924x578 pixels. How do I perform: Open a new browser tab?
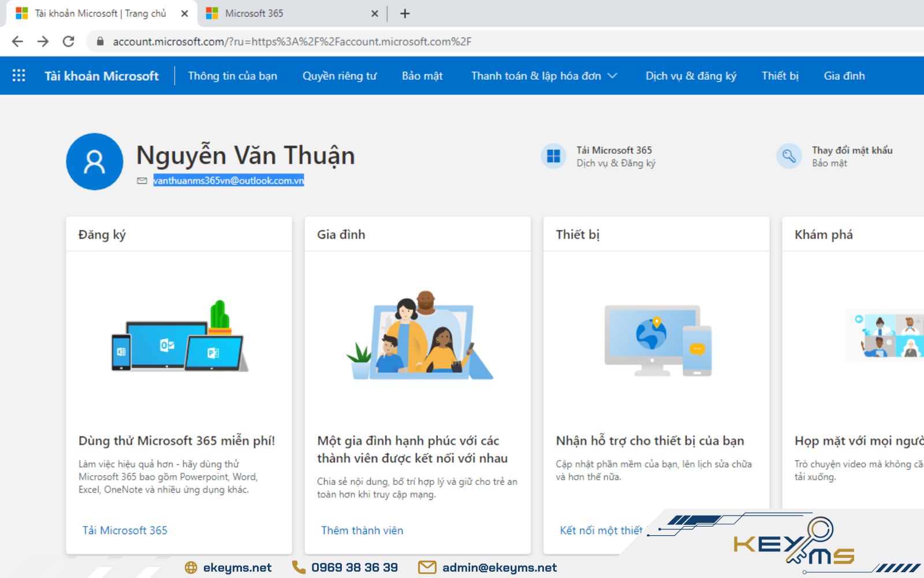[405, 13]
